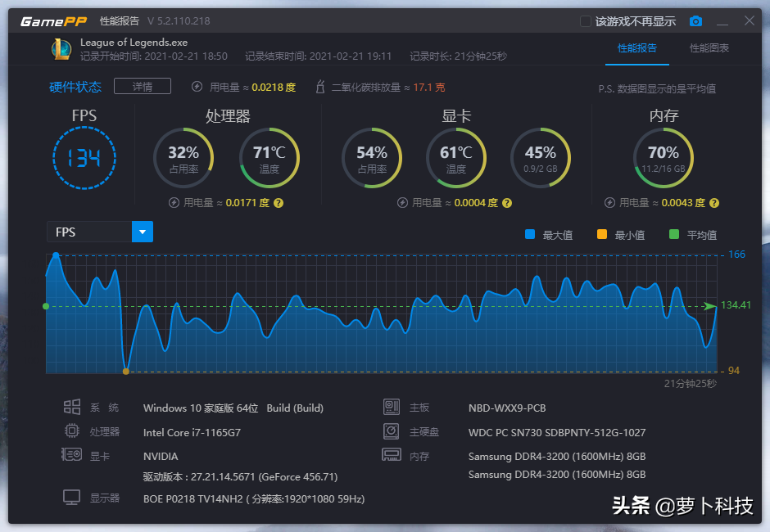
Task: Click the monitor display icon
Action: point(72,497)
